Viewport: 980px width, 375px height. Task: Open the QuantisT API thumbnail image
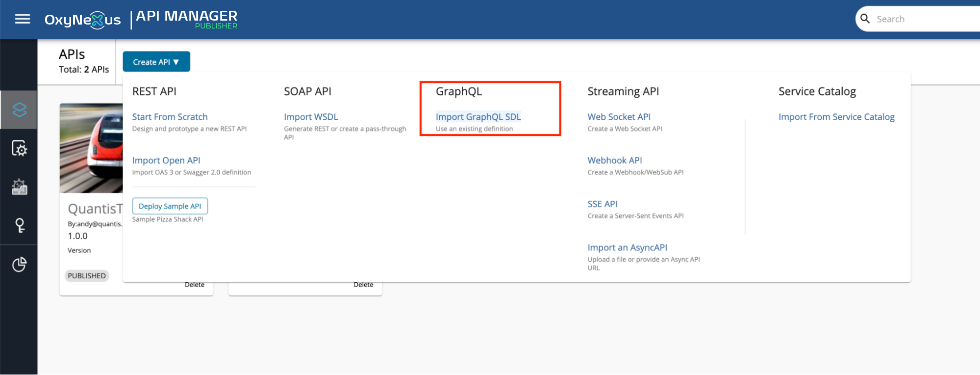point(91,148)
